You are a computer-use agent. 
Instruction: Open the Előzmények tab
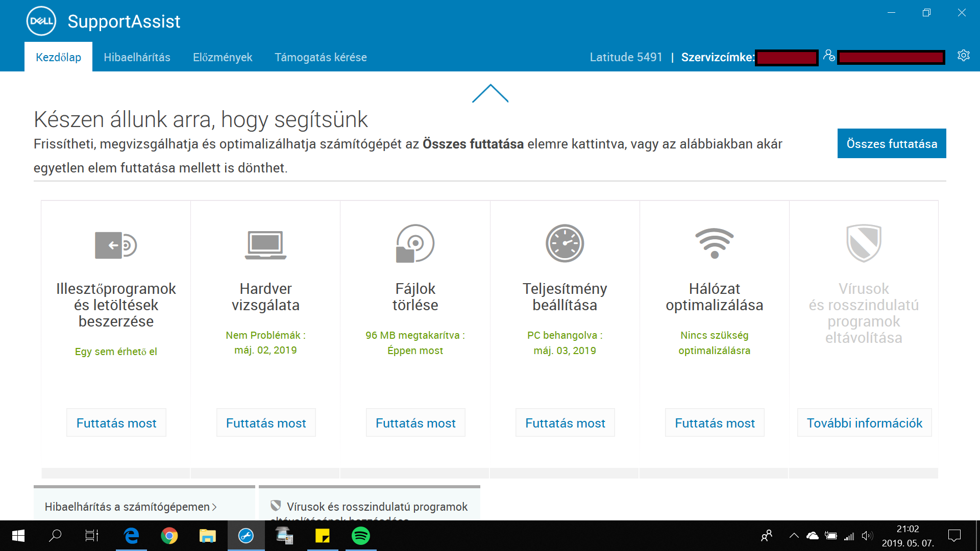[223, 57]
